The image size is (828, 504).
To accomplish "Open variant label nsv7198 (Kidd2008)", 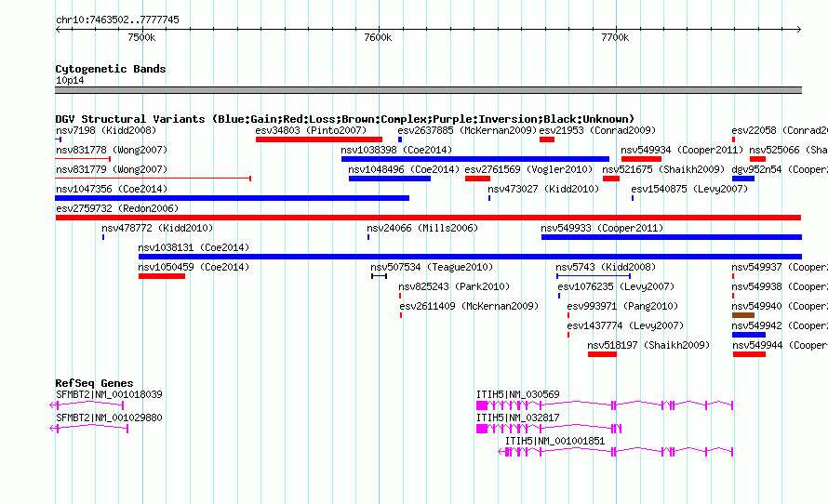I will click(x=106, y=130).
